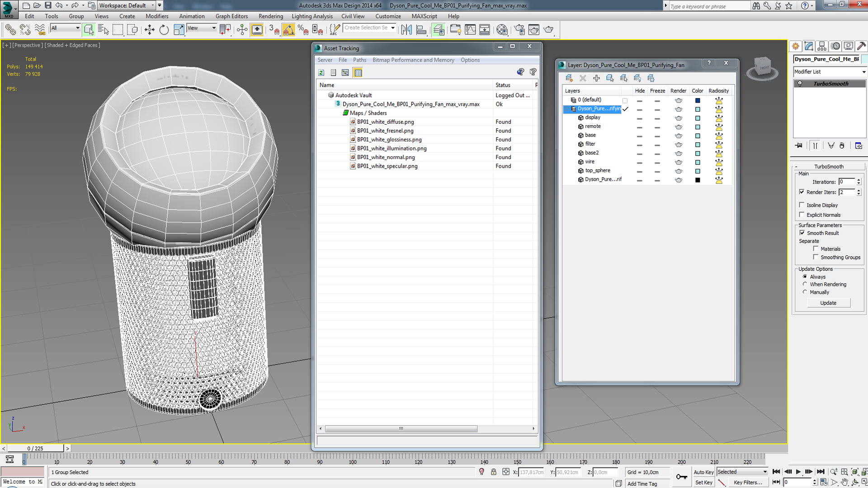This screenshot has height=488, width=868.
Task: Open the selection filter All dropdown
Action: click(66, 28)
